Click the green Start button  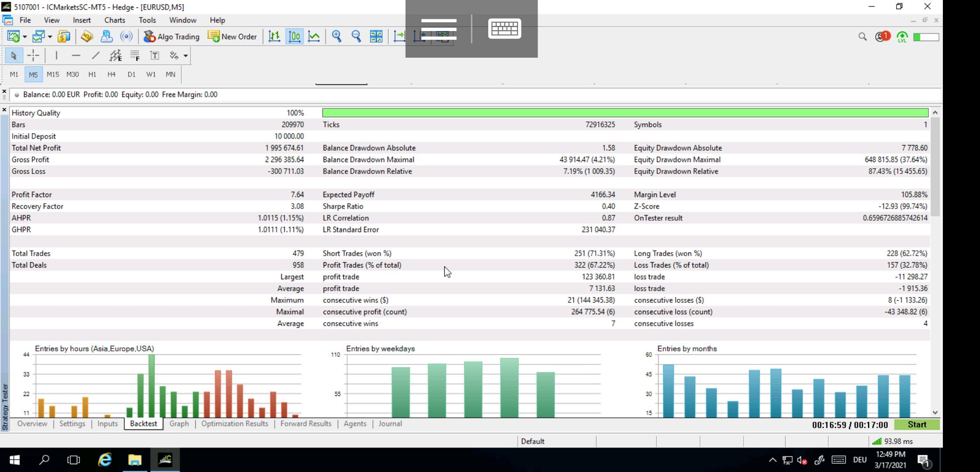(x=917, y=424)
